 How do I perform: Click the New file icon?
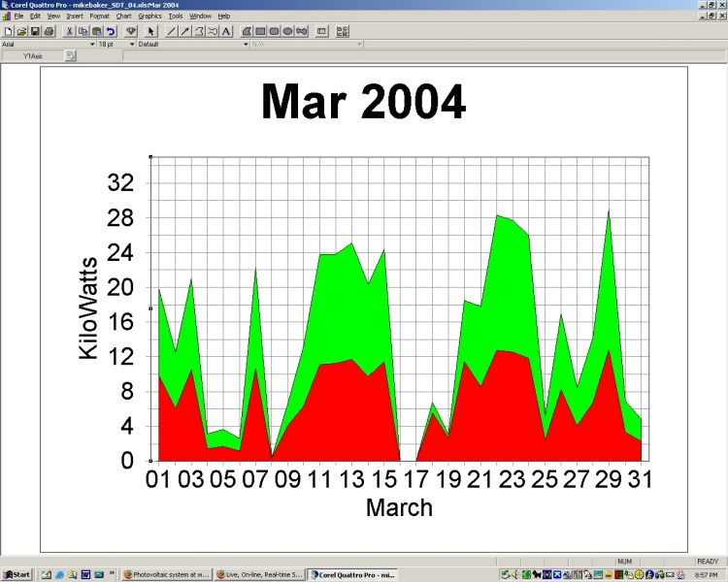8,31
